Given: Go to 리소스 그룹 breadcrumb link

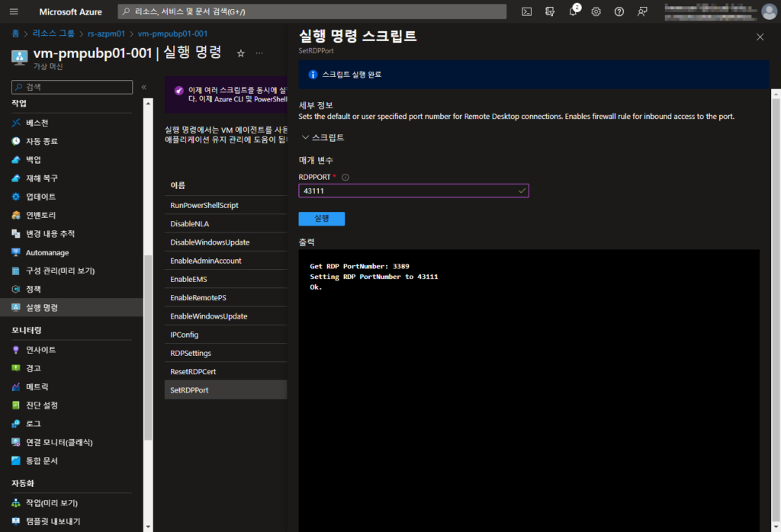Looking at the screenshot, I should tap(53, 34).
